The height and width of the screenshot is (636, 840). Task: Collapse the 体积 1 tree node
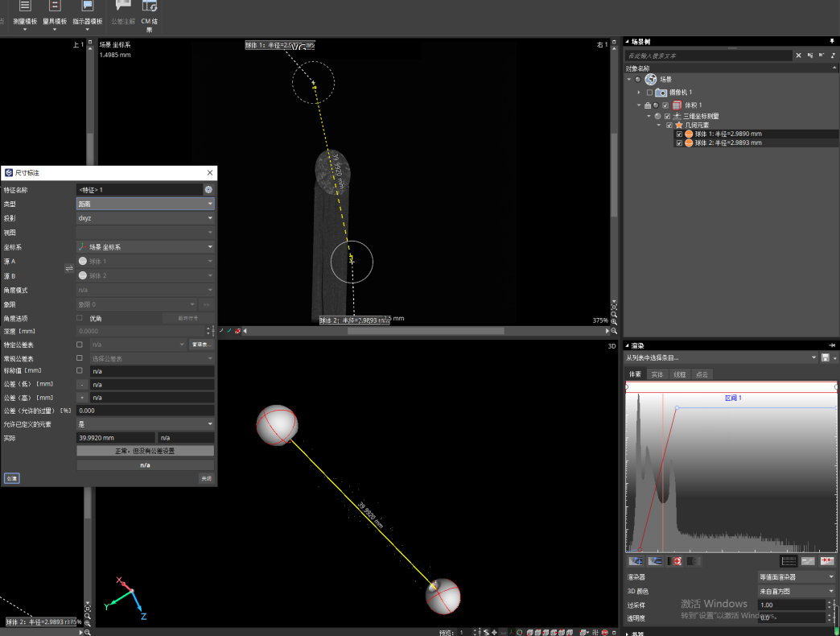[639, 105]
